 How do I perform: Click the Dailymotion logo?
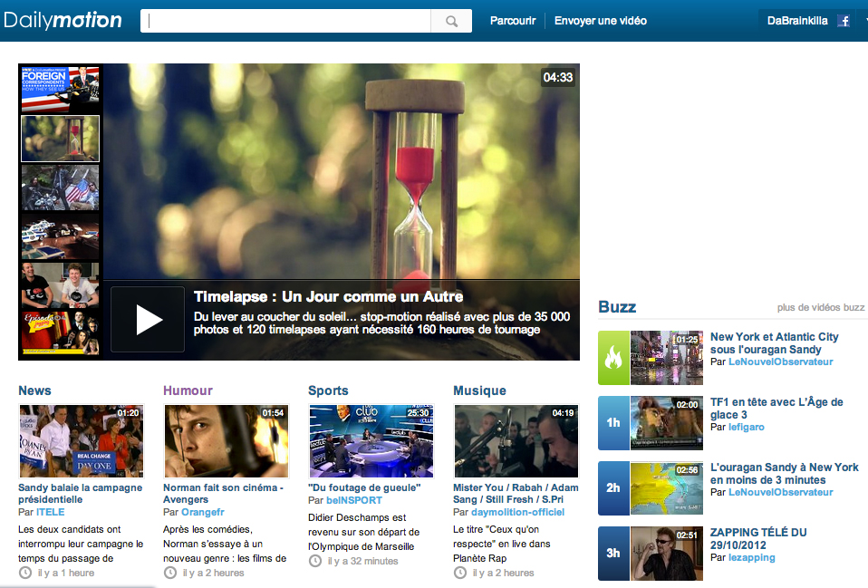click(63, 21)
